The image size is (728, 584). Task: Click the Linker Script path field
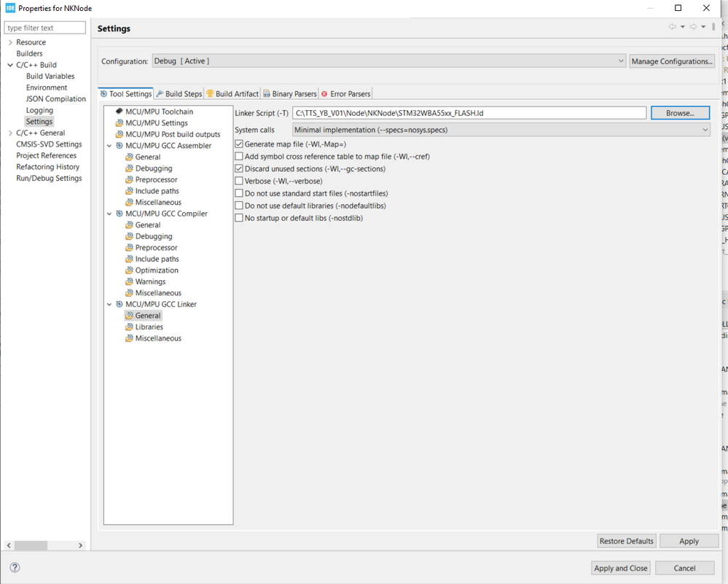(x=469, y=113)
